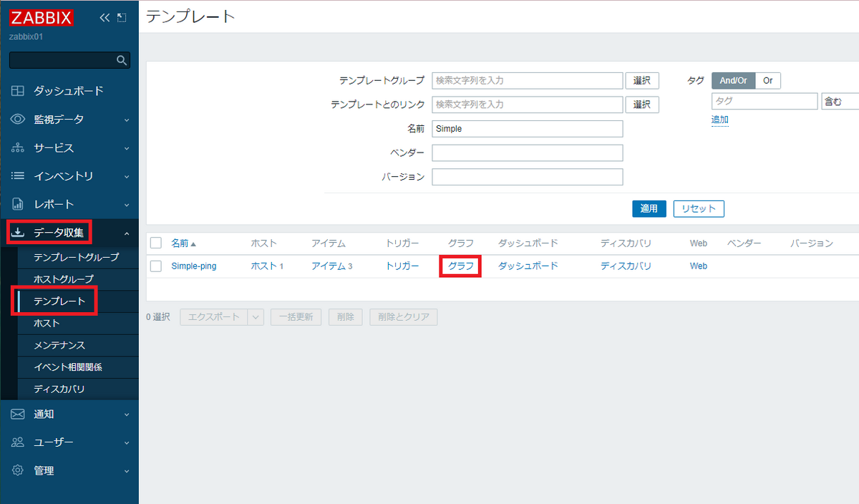The image size is (859, 504).
Task: Switch tag mode to Or
Action: tap(767, 81)
